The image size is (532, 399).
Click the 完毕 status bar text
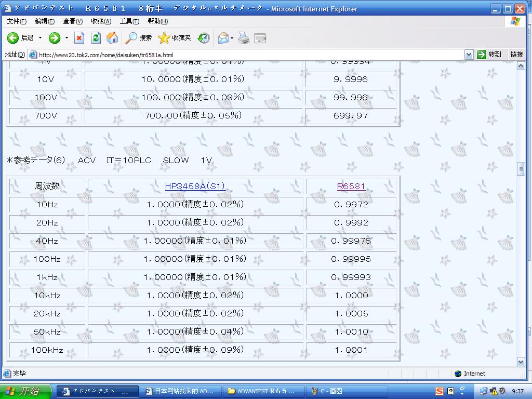[x=19, y=374]
